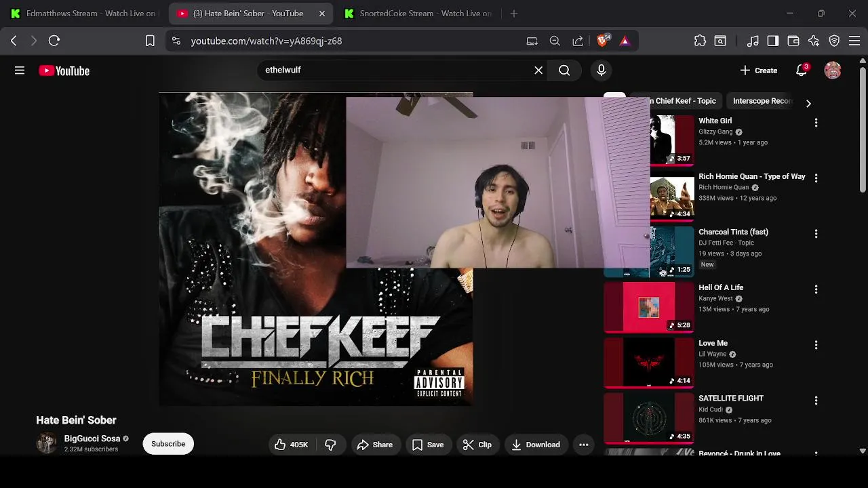Image resolution: width=868 pixels, height=488 pixels.
Task: Open options for Hell Of A Life
Action: point(816,289)
